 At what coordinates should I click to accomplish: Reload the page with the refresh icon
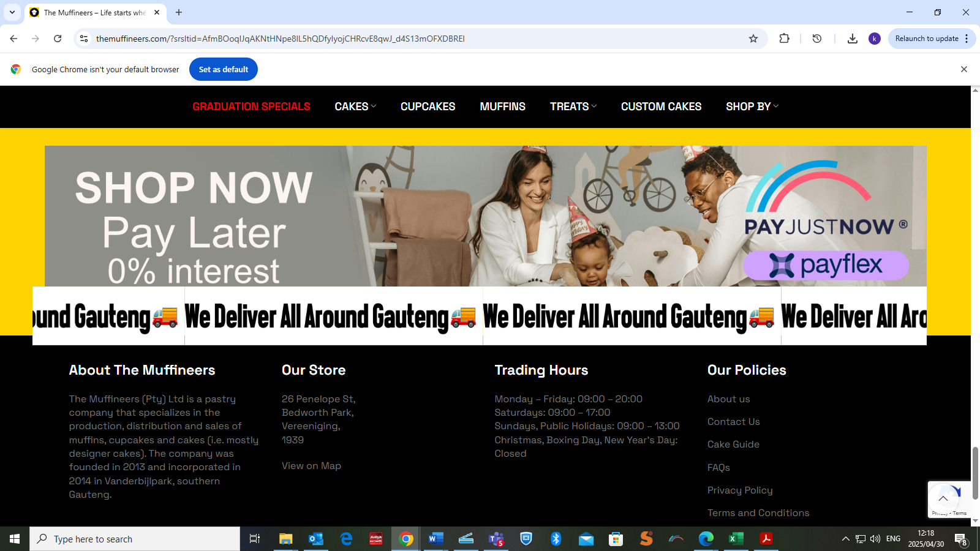[58, 39]
